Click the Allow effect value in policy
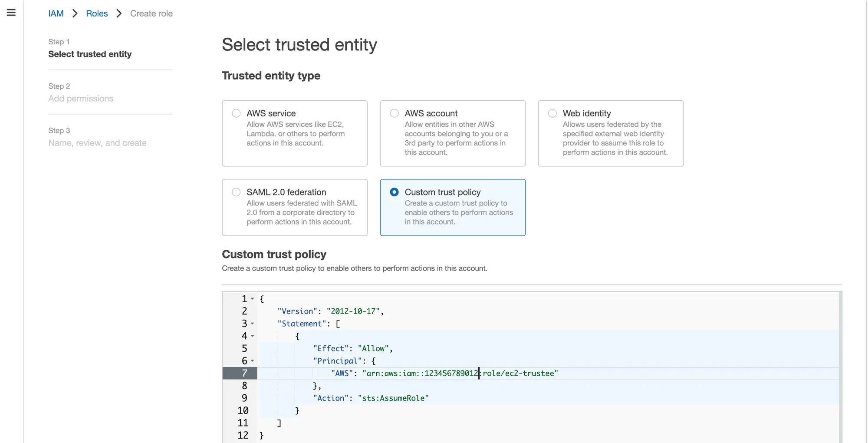 coord(373,349)
